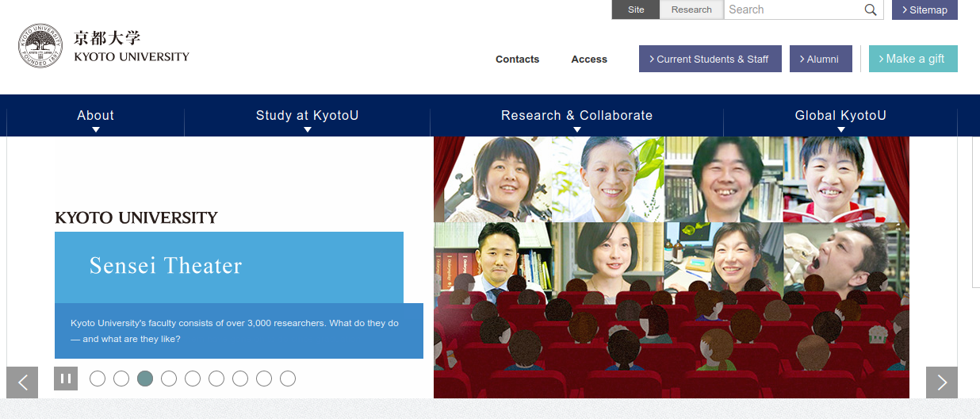The height and width of the screenshot is (419, 980).
Task: Expand the Research & Collaborate dropdown arrow
Action: click(577, 129)
